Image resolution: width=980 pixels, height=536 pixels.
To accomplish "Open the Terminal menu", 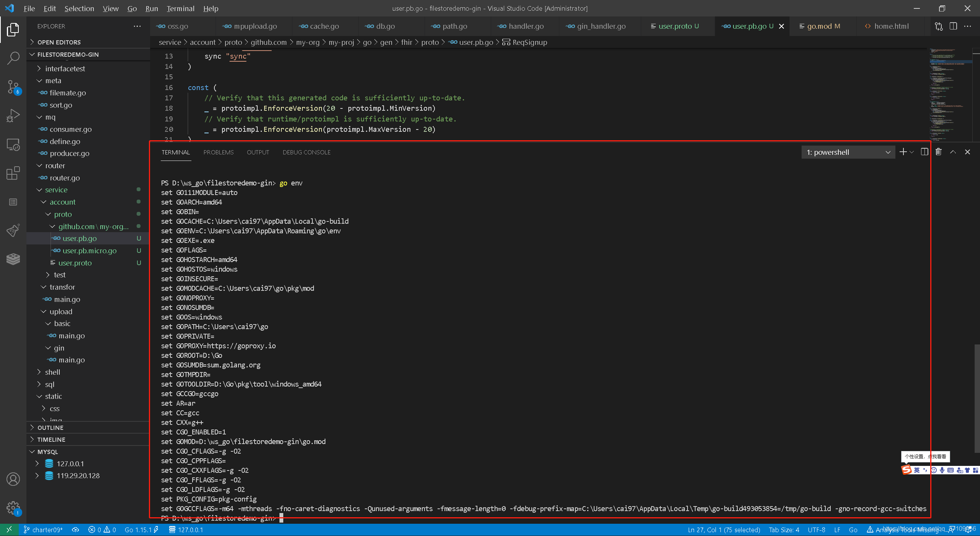I will [180, 8].
